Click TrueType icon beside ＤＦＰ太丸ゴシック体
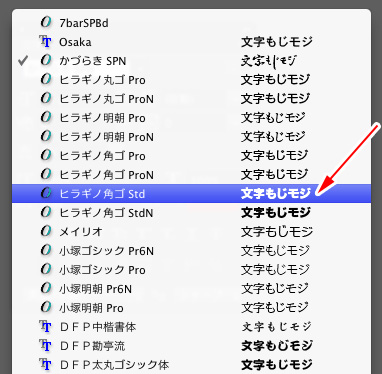The height and width of the screenshot is (374, 382). pyautogui.click(x=45, y=364)
